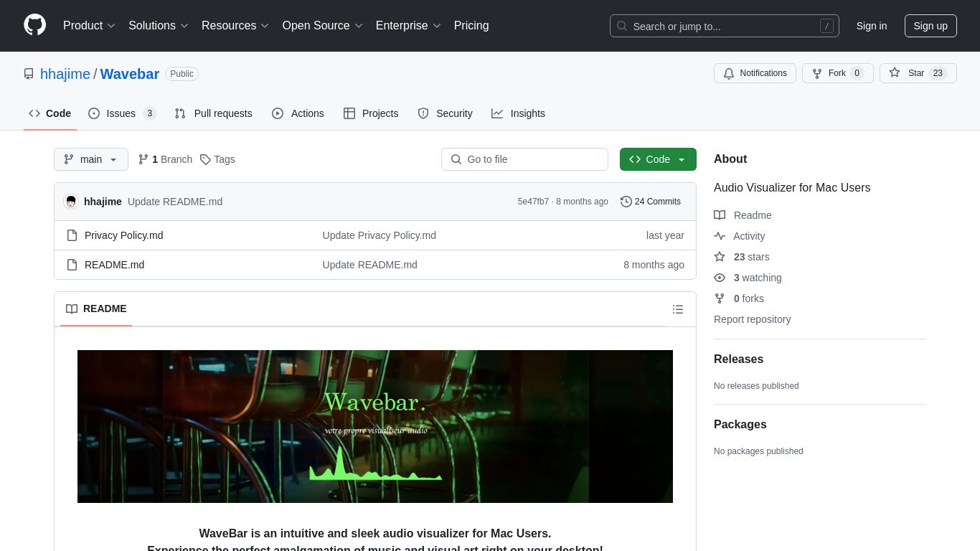Image resolution: width=980 pixels, height=551 pixels.
Task: View the 24 Commits history
Action: click(651, 202)
